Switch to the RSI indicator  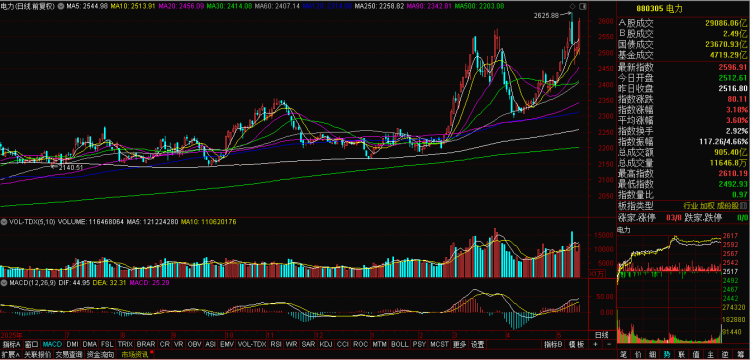pyautogui.click(x=276, y=344)
